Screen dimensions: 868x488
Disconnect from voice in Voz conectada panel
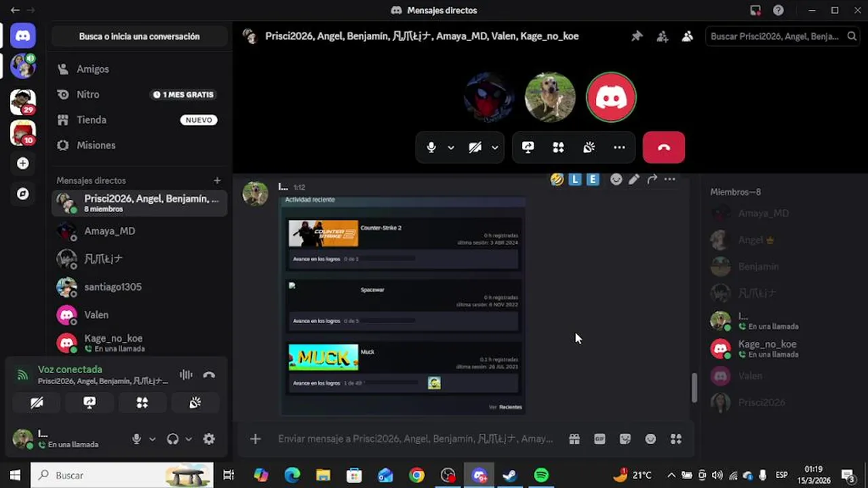[209, 375]
